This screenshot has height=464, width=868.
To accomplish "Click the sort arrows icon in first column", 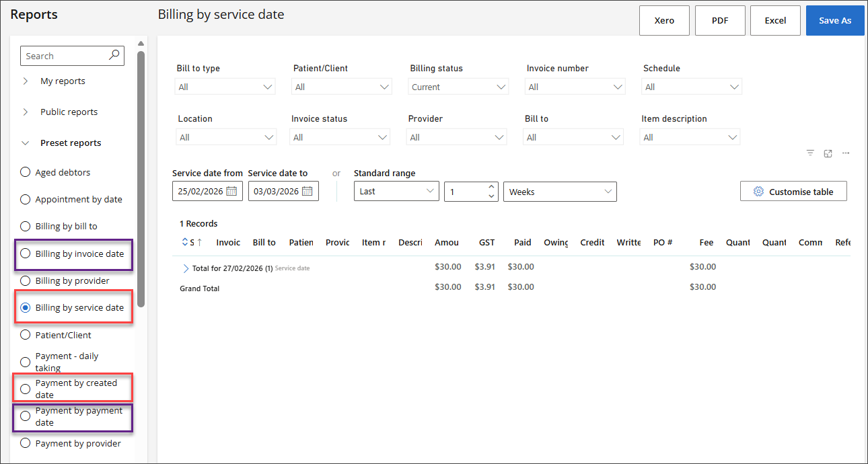I will click(x=185, y=242).
